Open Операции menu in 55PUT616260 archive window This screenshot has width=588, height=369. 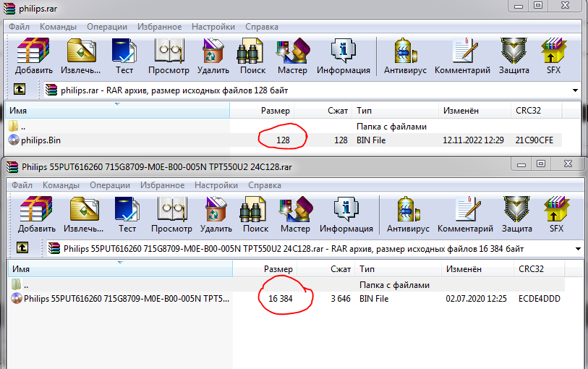click(110, 185)
